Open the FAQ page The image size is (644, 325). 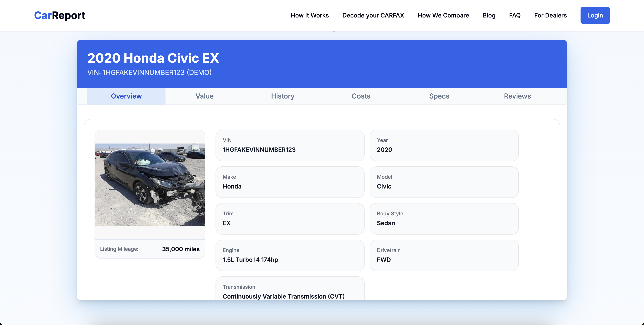pyautogui.click(x=515, y=15)
